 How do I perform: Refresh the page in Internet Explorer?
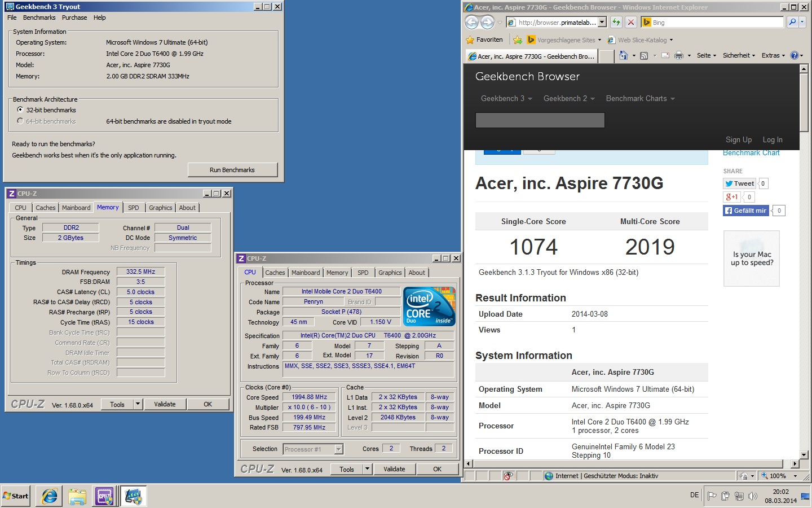pos(616,22)
